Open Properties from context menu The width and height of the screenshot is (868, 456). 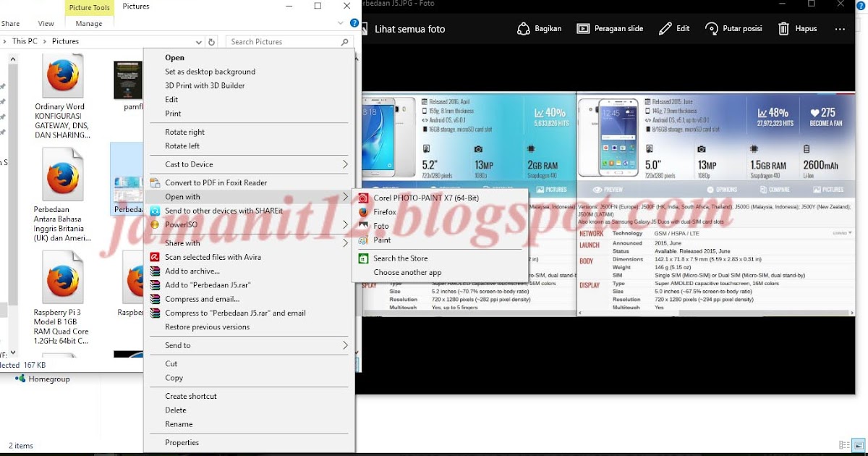pyautogui.click(x=182, y=443)
